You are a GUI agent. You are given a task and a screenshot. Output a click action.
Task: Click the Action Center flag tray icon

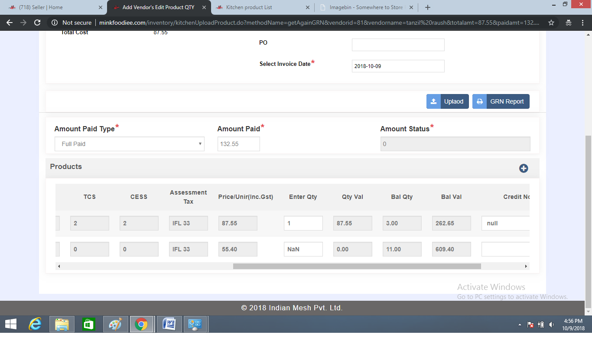click(x=530, y=325)
